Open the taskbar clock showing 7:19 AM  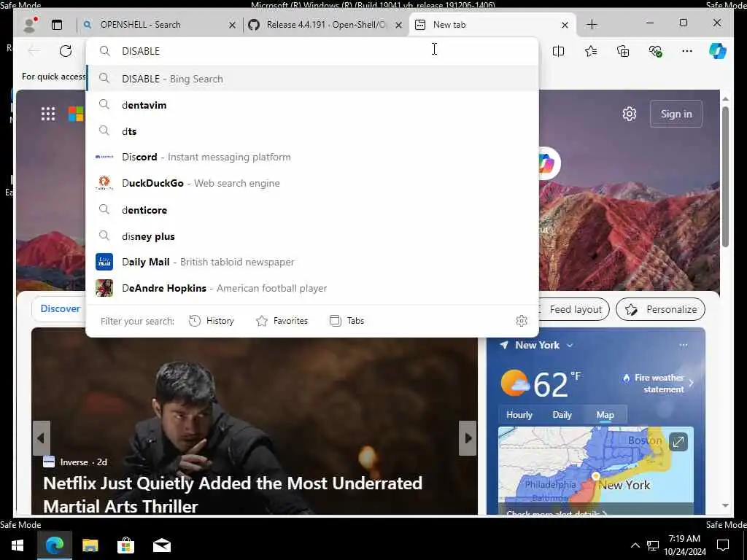(685, 545)
